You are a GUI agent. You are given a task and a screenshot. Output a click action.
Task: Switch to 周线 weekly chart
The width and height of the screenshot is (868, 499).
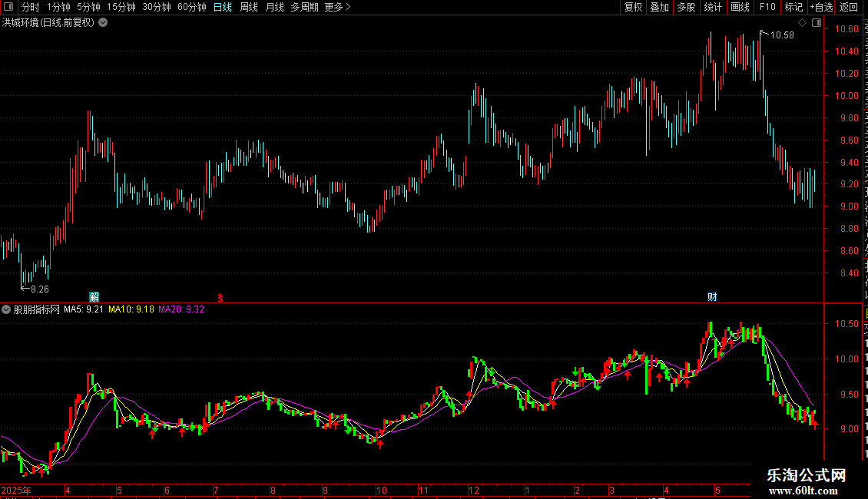tap(249, 7)
